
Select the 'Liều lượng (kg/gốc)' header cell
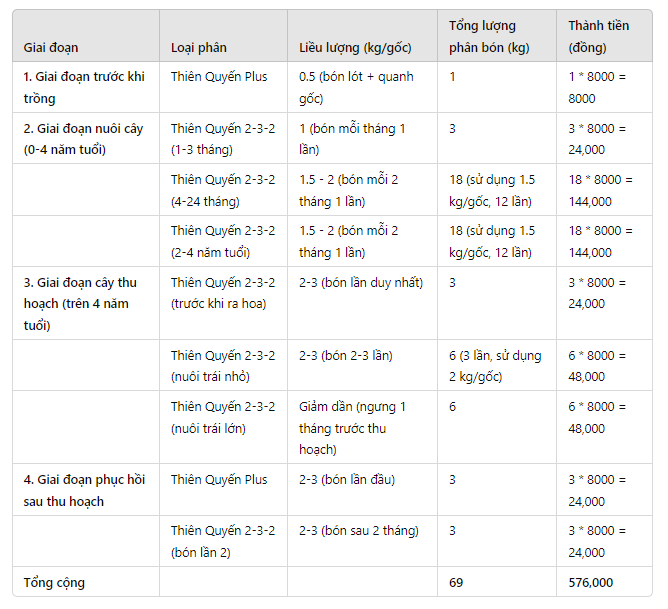362,36
